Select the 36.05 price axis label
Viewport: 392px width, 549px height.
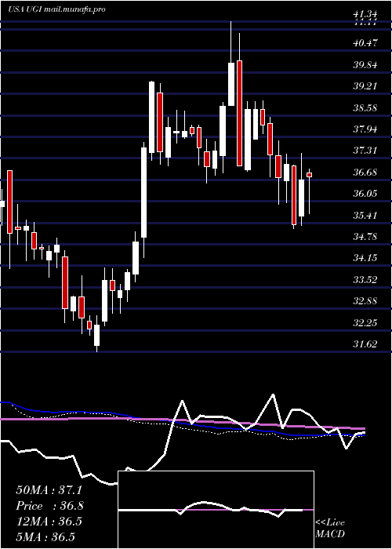point(365,194)
